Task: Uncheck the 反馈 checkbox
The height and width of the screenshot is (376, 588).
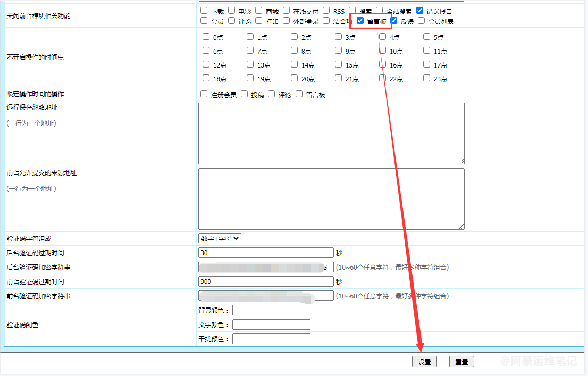Action: coord(394,21)
